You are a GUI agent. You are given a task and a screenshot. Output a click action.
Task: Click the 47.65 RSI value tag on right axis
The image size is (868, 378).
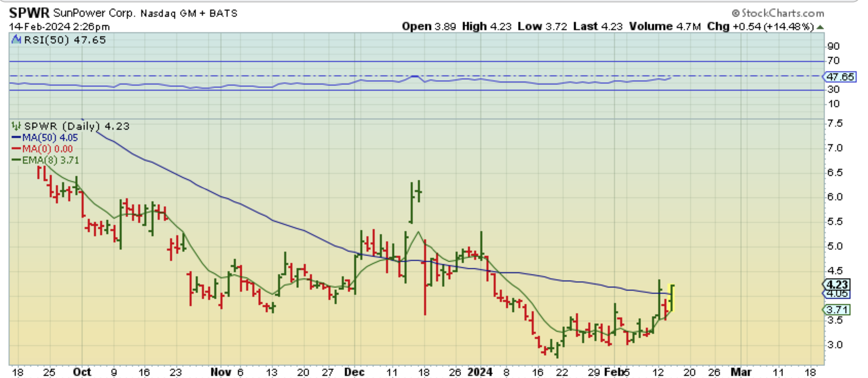[x=840, y=77]
